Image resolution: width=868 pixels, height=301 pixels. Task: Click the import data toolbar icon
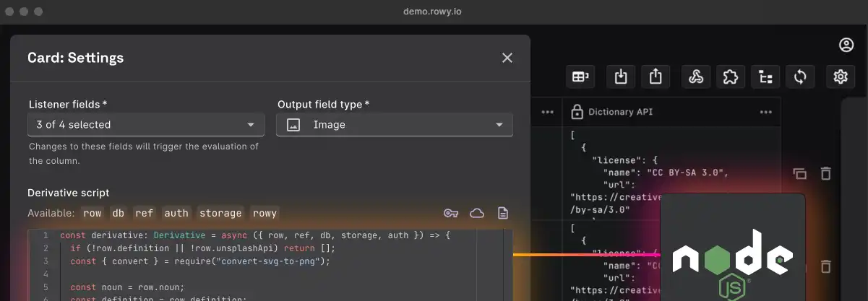(621, 76)
